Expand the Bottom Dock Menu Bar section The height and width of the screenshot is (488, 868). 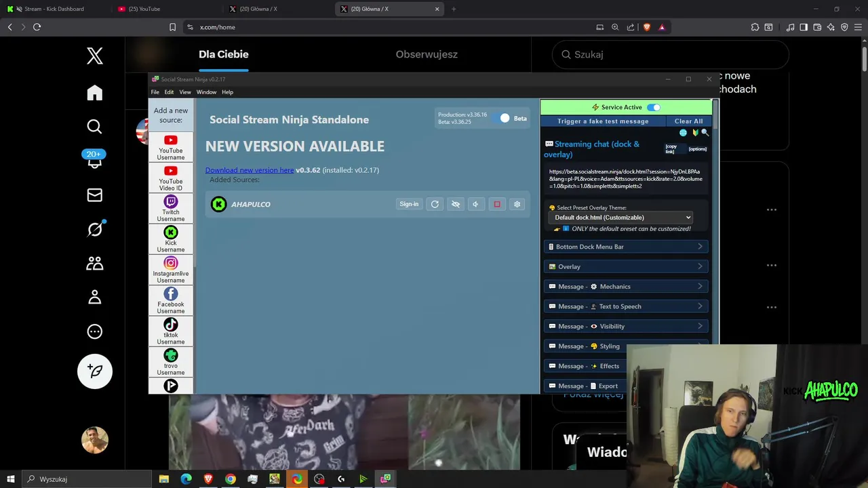tap(626, 247)
